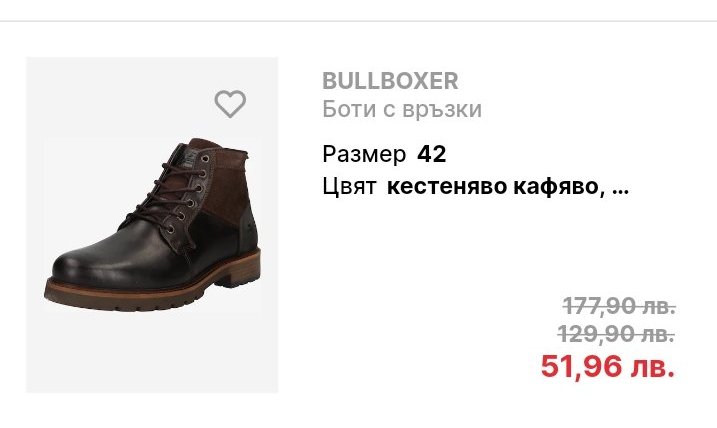Image resolution: width=717 pixels, height=428 pixels.
Task: Select the 'Боти с връзки' product title
Action: tap(402, 109)
